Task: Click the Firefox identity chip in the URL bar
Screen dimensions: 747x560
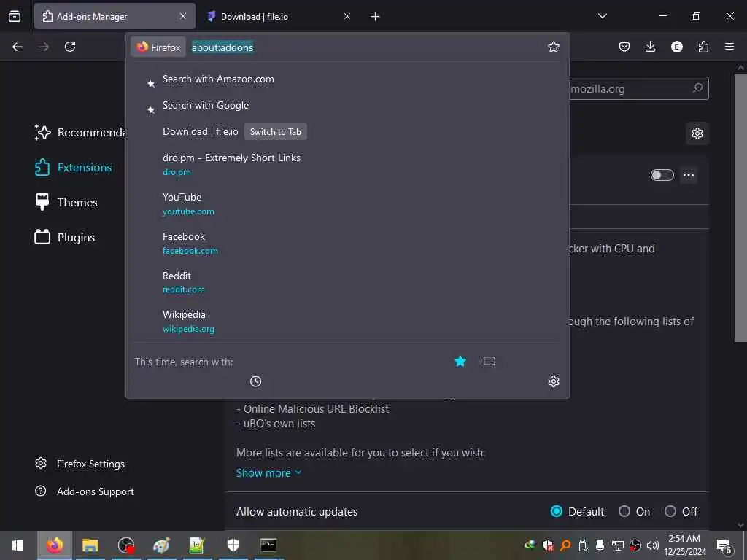Action: [158, 47]
